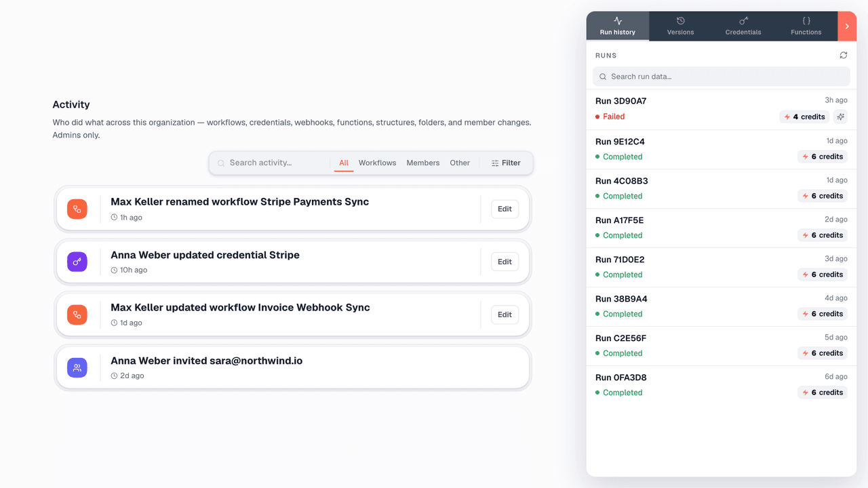The height and width of the screenshot is (488, 868).
Task: Click the credits badge on Run A17F5E
Action: (x=823, y=235)
